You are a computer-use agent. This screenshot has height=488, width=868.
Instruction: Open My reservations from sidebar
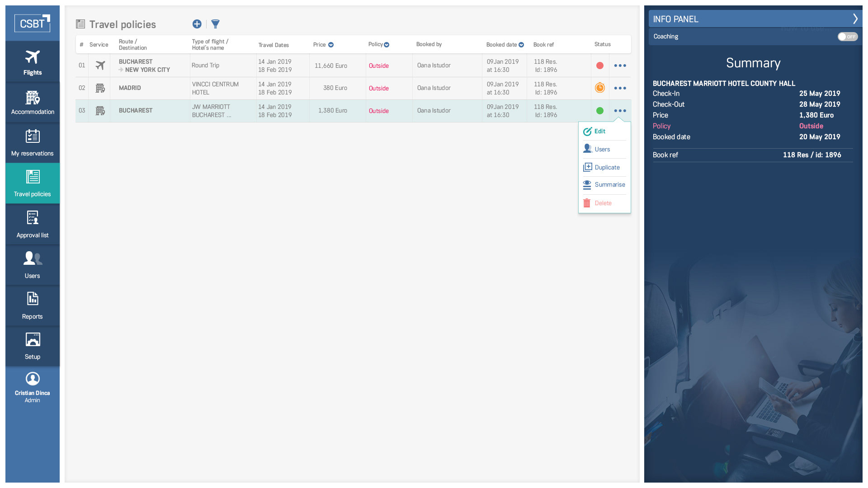[x=33, y=143]
